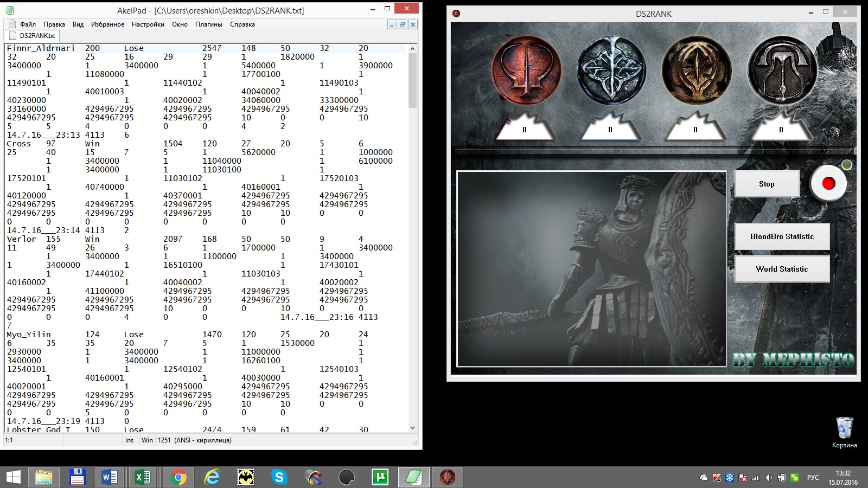Open the Избранное menu

[x=107, y=24]
